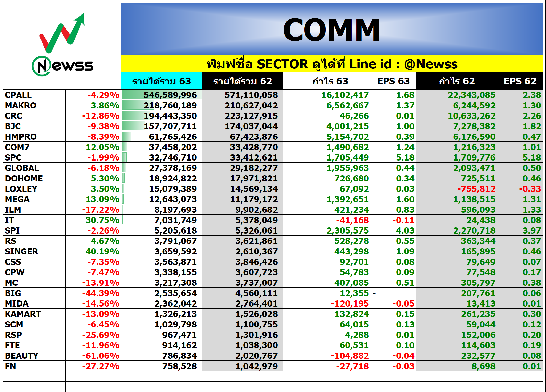Click SCM profit cell 64,015
This screenshot has height=392, width=546.
coord(330,324)
